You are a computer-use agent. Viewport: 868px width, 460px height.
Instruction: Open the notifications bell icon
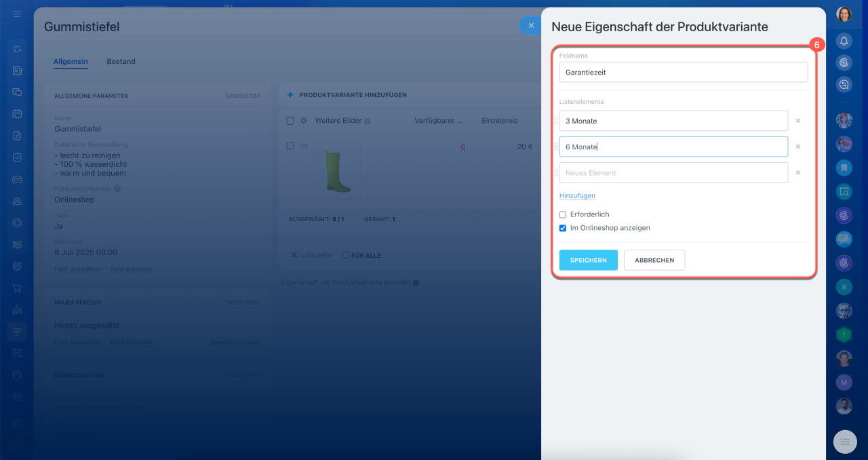pos(844,41)
